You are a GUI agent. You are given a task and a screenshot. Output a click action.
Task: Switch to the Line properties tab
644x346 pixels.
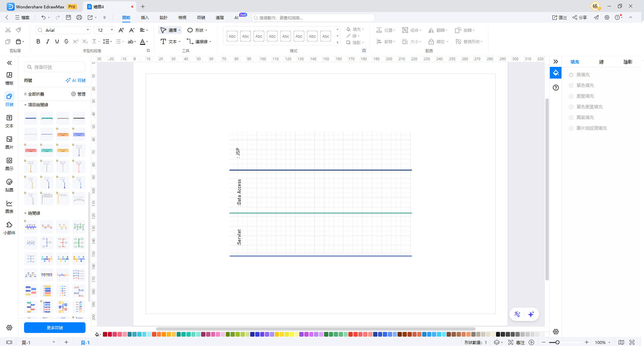pos(601,62)
